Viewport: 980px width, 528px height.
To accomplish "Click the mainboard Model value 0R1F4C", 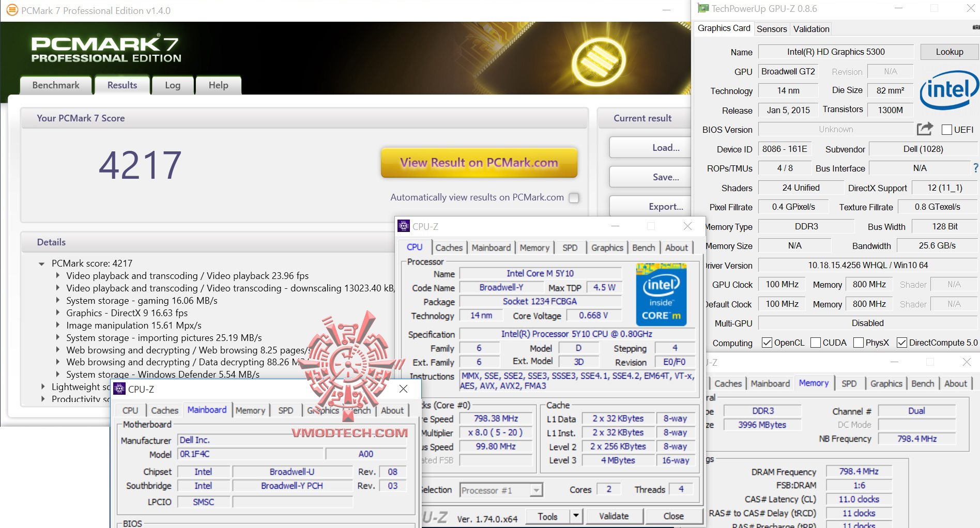I will click(x=251, y=454).
